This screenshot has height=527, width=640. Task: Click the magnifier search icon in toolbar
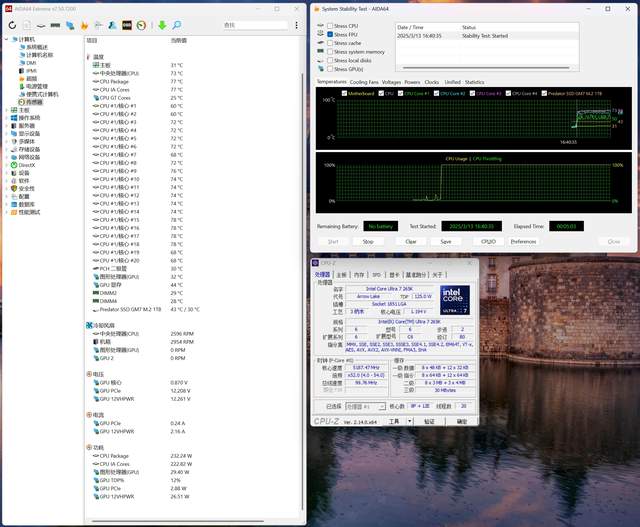coord(177,24)
